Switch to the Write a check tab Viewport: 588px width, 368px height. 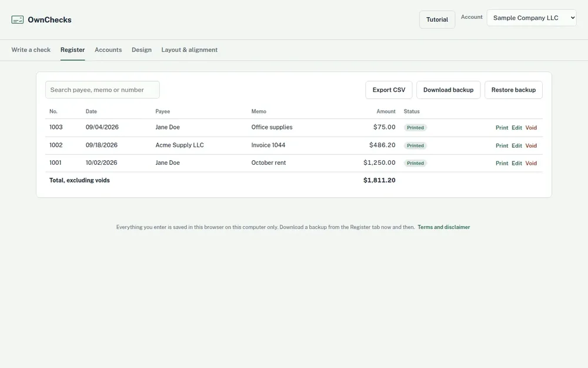pos(31,49)
